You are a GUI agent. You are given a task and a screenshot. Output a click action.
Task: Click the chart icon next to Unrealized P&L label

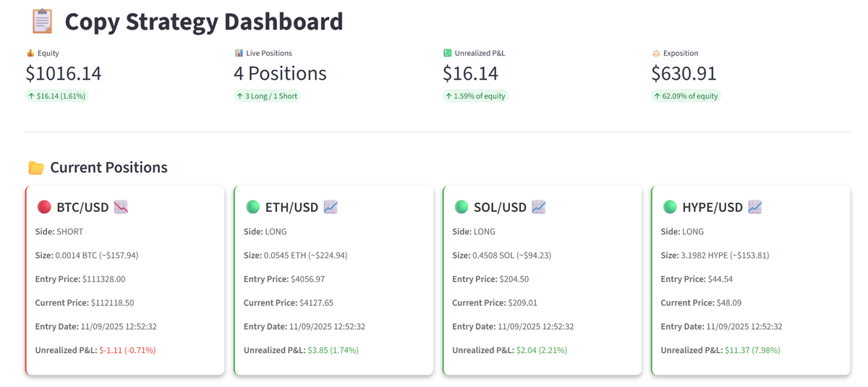click(448, 53)
